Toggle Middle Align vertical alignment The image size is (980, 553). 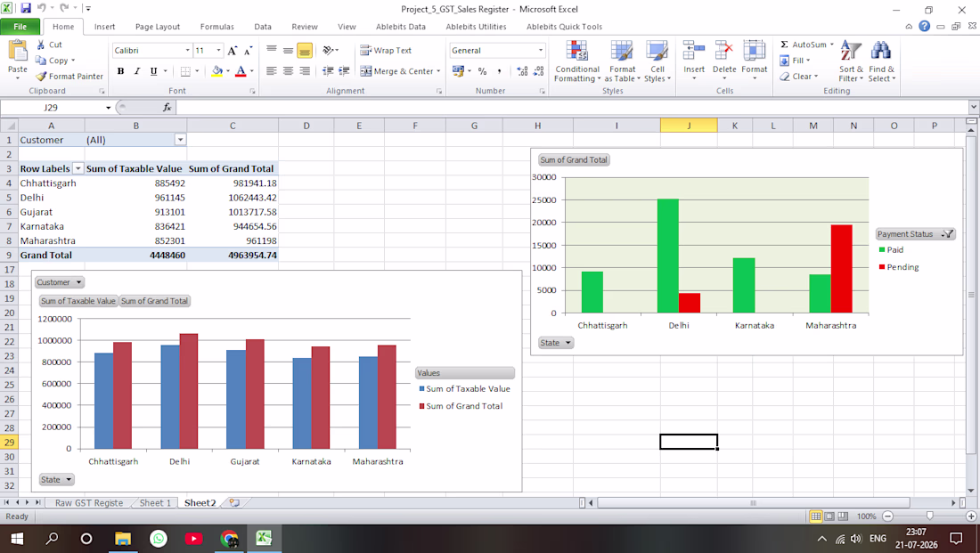pyautogui.click(x=288, y=50)
